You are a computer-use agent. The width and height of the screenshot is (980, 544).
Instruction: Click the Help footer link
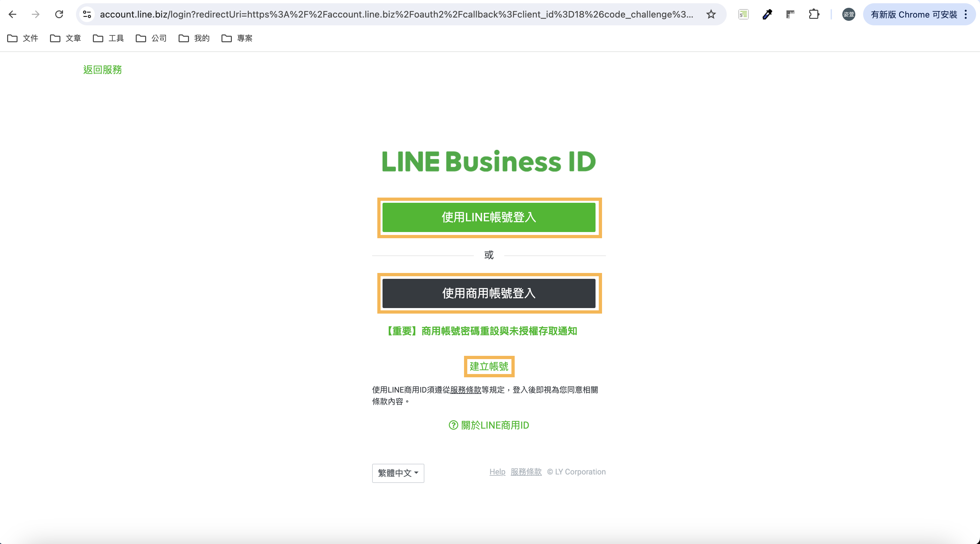click(497, 472)
